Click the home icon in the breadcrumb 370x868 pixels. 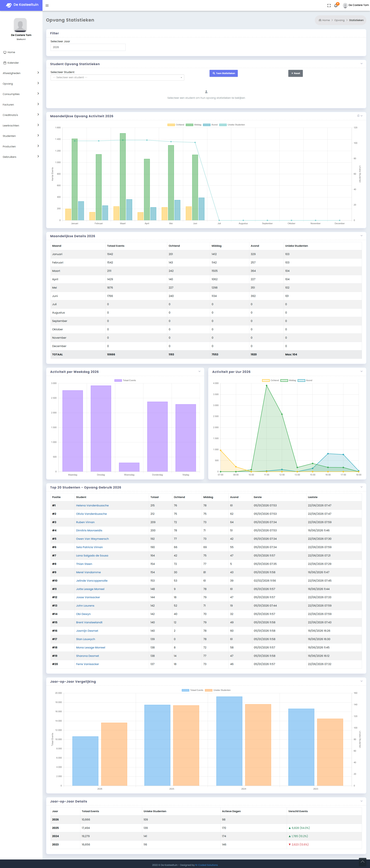320,20
